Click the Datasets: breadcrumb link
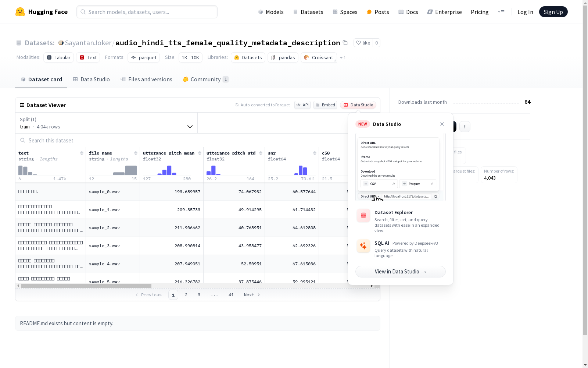Screen dimensions: 588x368 tap(40, 43)
